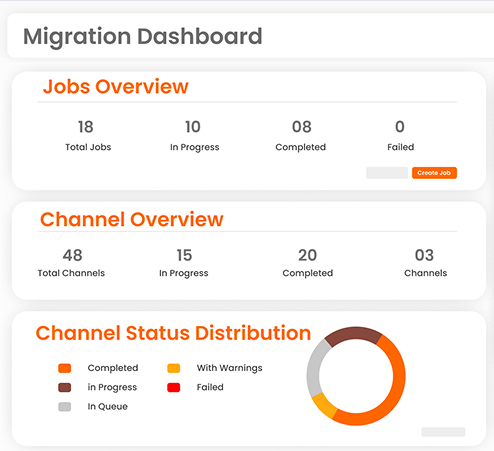Click the Jobs Overview heading
Image resolution: width=494 pixels, height=451 pixels.
[x=116, y=86]
